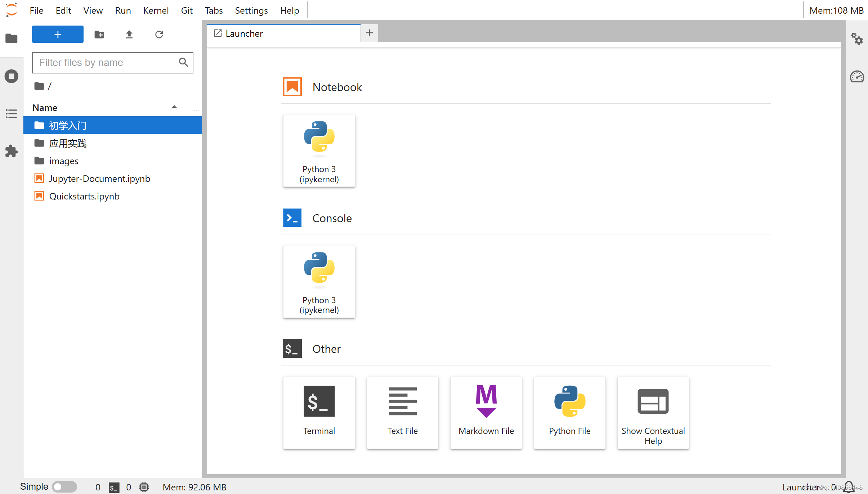Create a new Markdown File
The image size is (868, 494).
(x=486, y=413)
